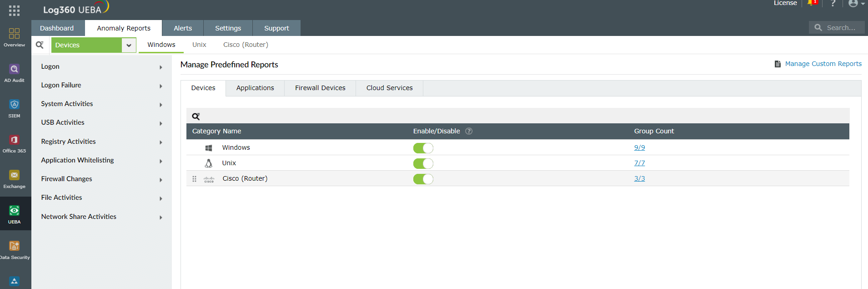Open the Exchange module
Screen dimensions: 868x289
coord(14,179)
